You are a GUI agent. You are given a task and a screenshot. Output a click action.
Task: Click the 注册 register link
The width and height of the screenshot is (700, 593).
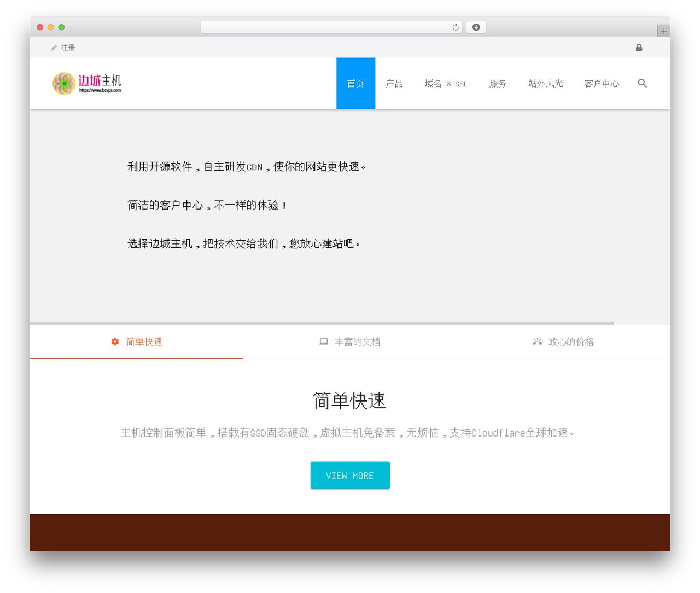click(68, 48)
